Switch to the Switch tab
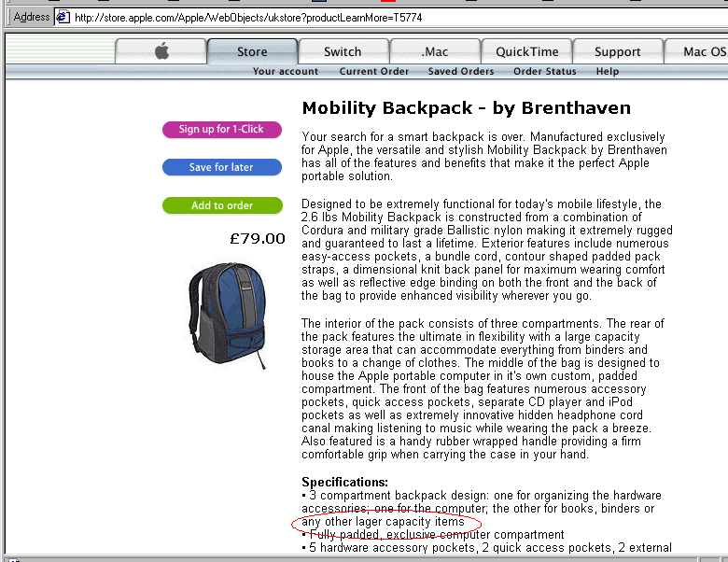The width and height of the screenshot is (728, 562). click(343, 51)
